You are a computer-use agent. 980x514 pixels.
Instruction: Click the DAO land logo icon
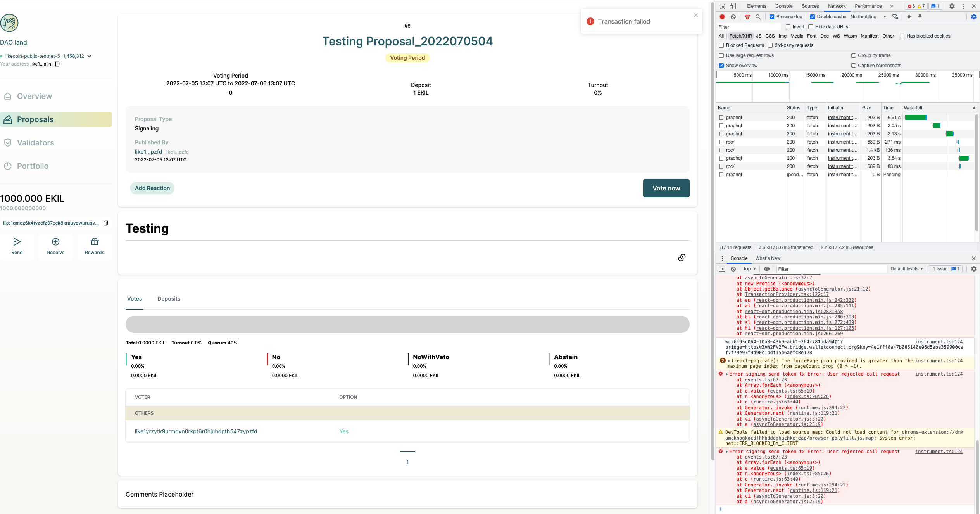coord(9,23)
